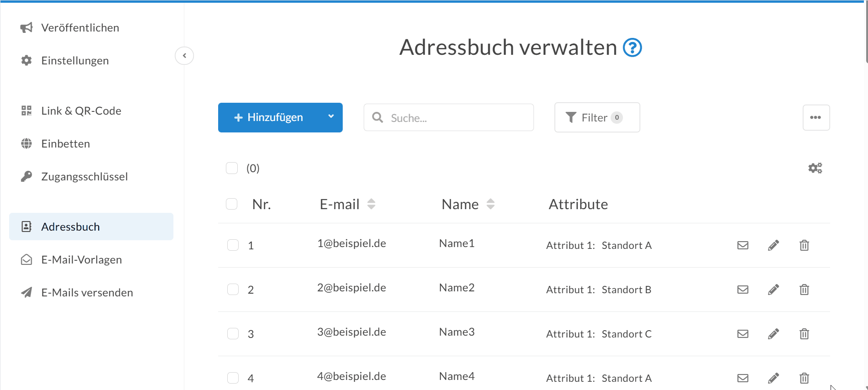The width and height of the screenshot is (868, 390).
Task: Open Einstellungen in the sidebar
Action: (91, 60)
